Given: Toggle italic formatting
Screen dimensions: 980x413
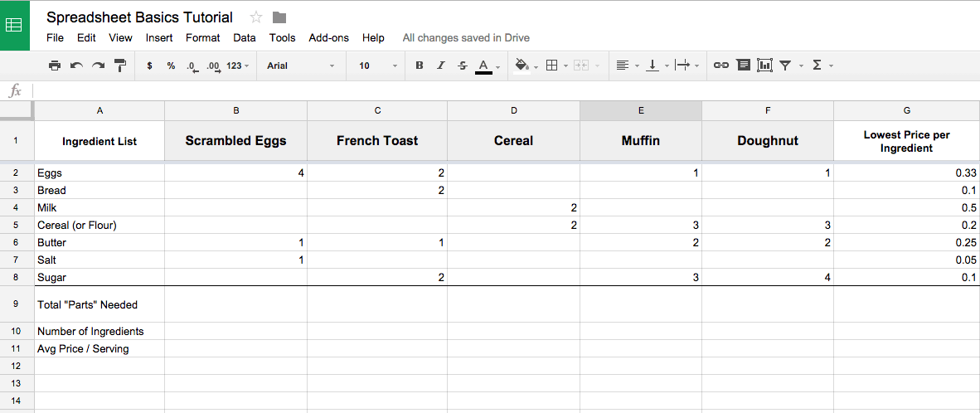Looking at the screenshot, I should pyautogui.click(x=441, y=66).
